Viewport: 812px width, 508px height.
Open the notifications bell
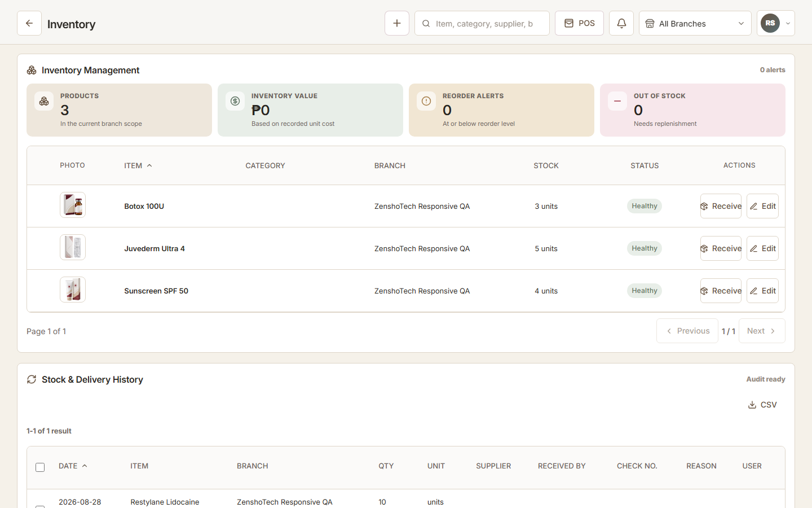(x=621, y=23)
